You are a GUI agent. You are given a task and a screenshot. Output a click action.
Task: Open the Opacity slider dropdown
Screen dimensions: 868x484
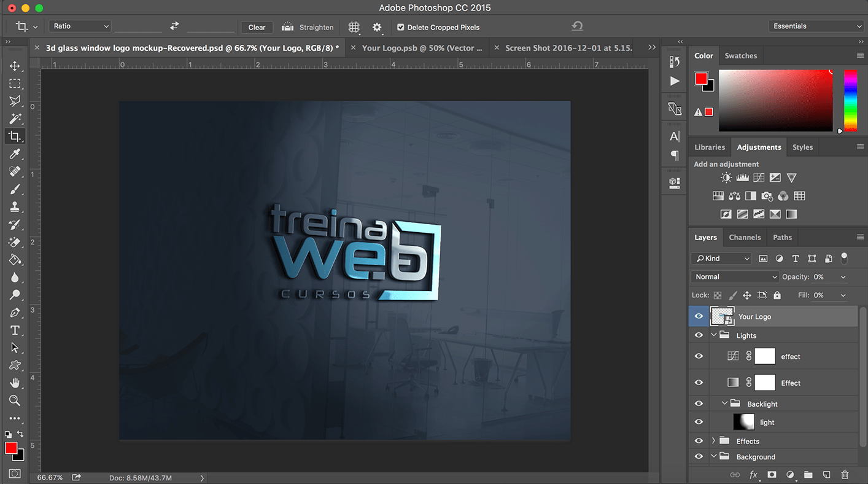click(843, 277)
